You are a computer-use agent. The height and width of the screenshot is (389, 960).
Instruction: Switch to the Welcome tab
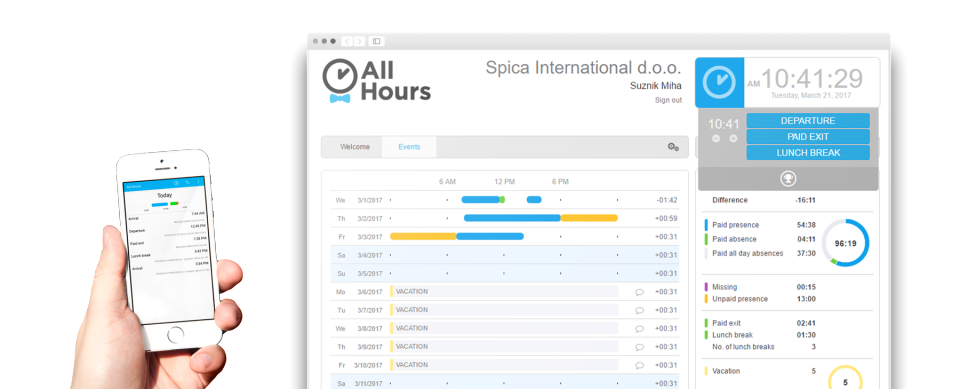(355, 147)
